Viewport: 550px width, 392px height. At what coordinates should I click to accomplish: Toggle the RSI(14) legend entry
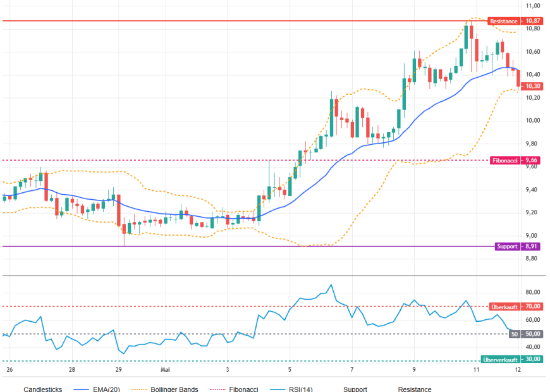(x=291, y=389)
